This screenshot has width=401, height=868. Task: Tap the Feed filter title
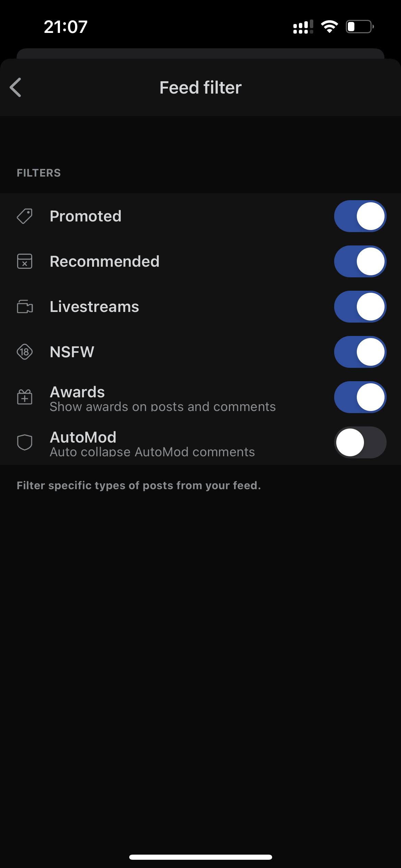pos(200,88)
